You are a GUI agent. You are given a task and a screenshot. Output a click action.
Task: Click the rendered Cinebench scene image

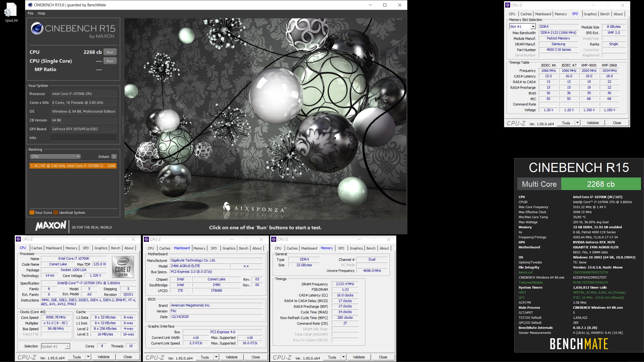pyautogui.click(x=265, y=119)
